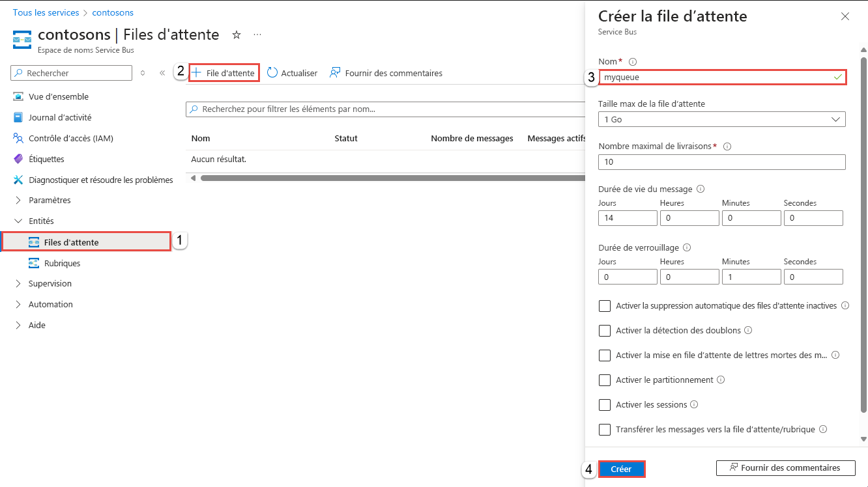Image resolution: width=868 pixels, height=487 pixels.
Task: Click the info icon for détection des doublons
Action: (x=748, y=330)
